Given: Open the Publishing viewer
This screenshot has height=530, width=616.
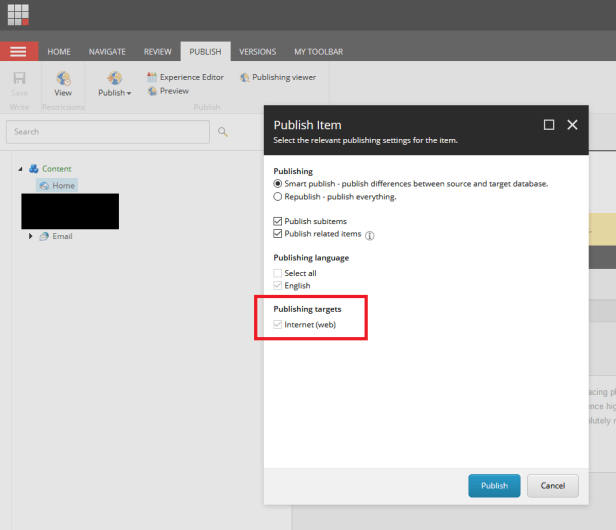Looking at the screenshot, I should pos(278,77).
